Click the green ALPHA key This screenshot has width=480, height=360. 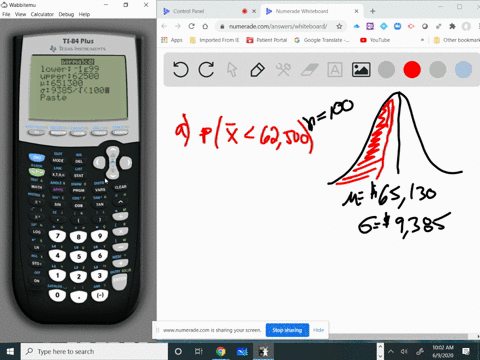pyautogui.click(x=37, y=172)
